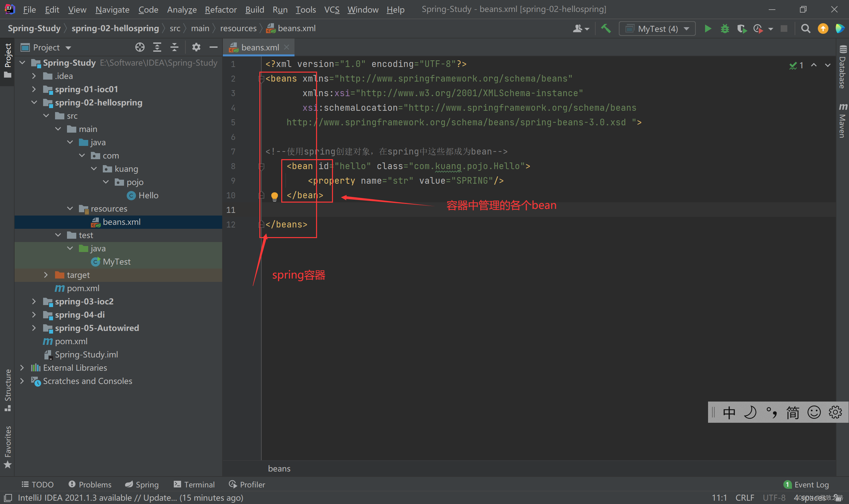Screen dimensions: 849x504
Task: Run with Coverage icon
Action: (x=742, y=29)
